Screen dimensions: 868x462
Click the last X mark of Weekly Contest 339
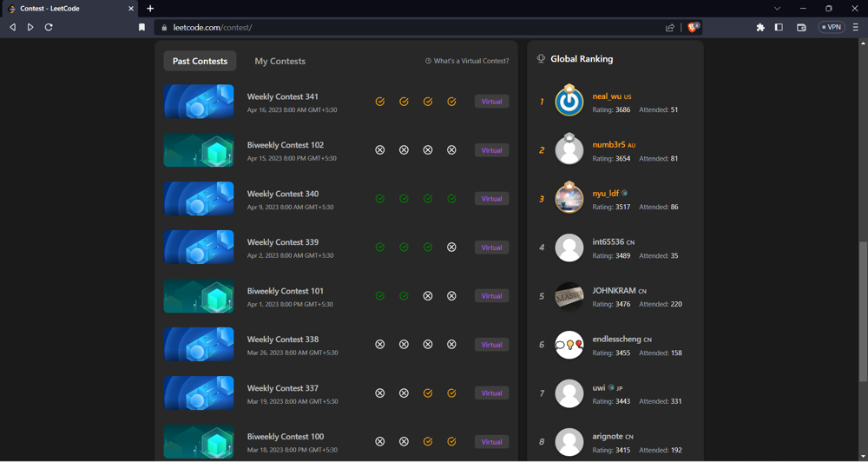451,247
